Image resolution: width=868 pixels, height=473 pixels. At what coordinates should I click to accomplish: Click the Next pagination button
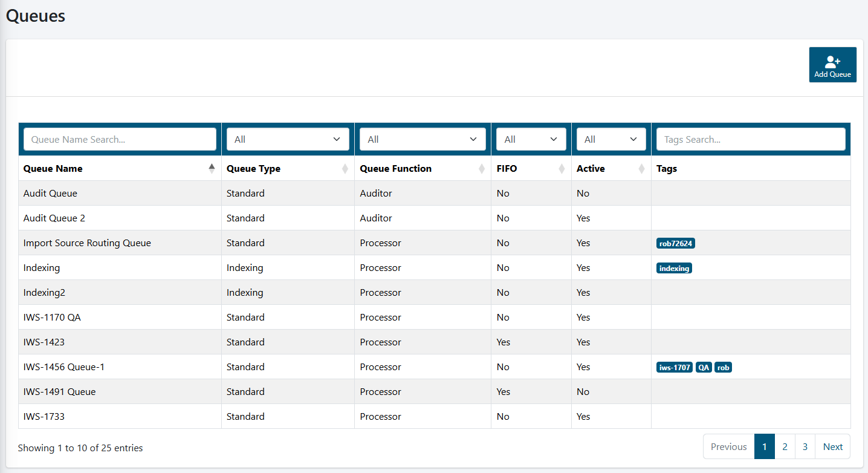(832, 446)
